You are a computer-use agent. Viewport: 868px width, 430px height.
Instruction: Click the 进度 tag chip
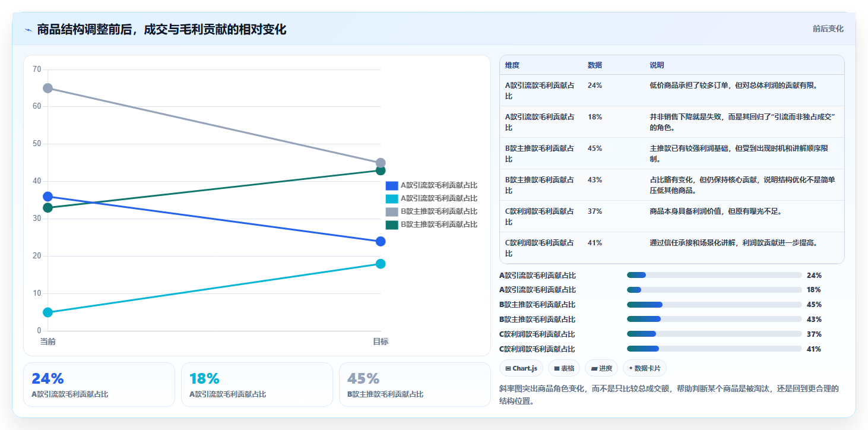[x=601, y=368]
